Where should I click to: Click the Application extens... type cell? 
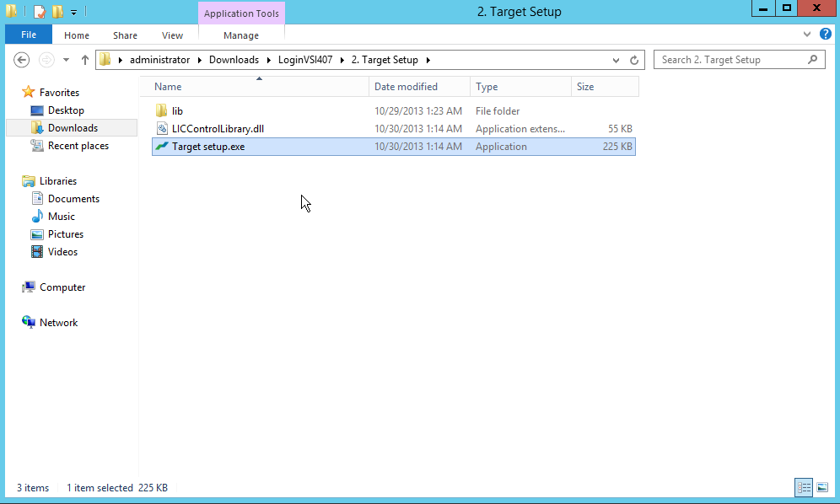(520, 129)
